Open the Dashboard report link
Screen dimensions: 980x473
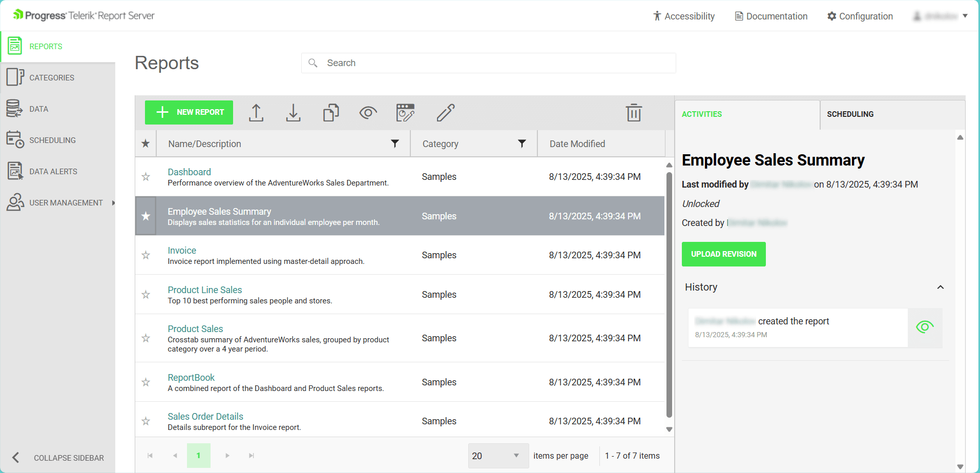click(189, 172)
